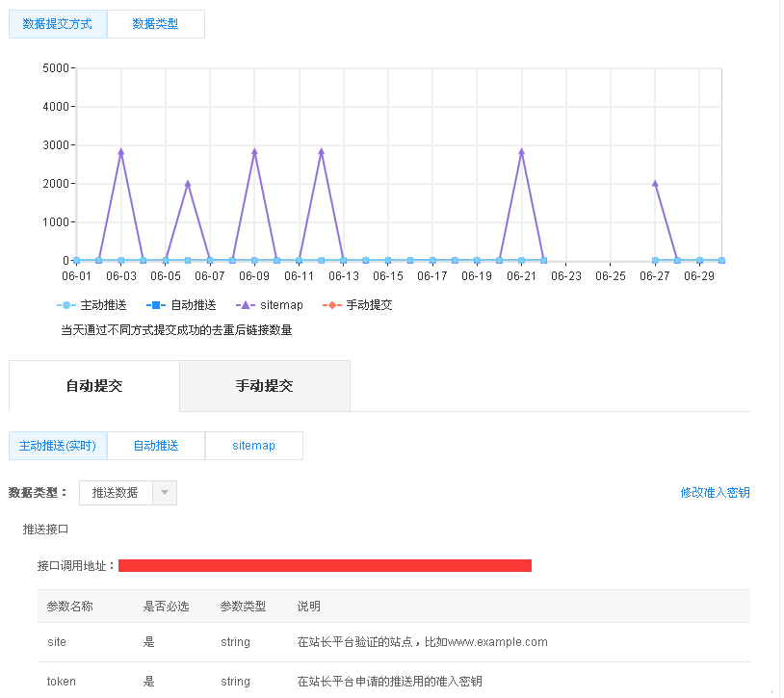The width and height of the screenshot is (784, 698).
Task: Switch to the 数据提交方式 tab
Action: coord(58,24)
